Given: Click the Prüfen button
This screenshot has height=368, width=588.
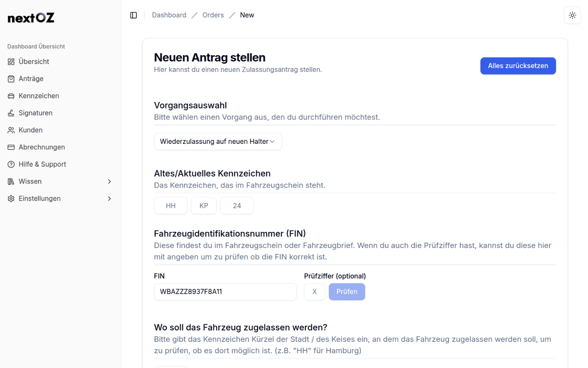Looking at the screenshot, I should click(347, 291).
